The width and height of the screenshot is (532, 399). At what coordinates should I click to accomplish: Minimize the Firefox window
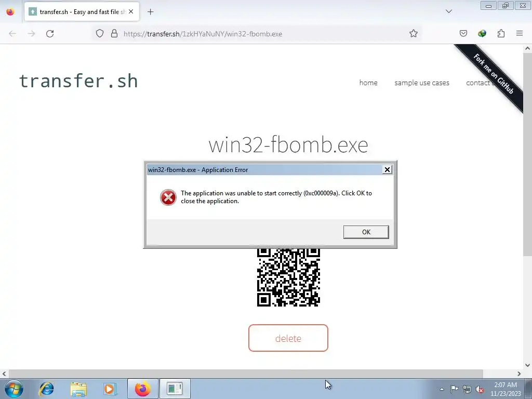[x=488, y=6]
